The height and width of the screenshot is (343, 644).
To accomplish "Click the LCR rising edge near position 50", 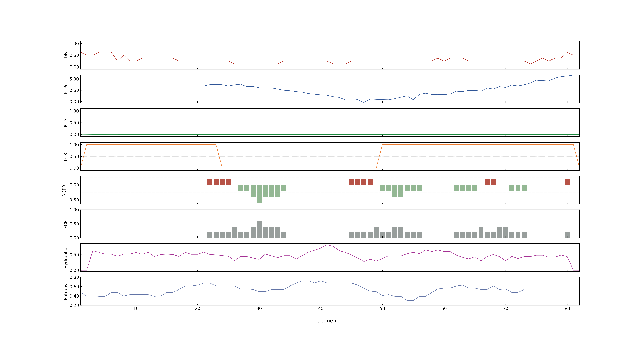I will point(379,156).
